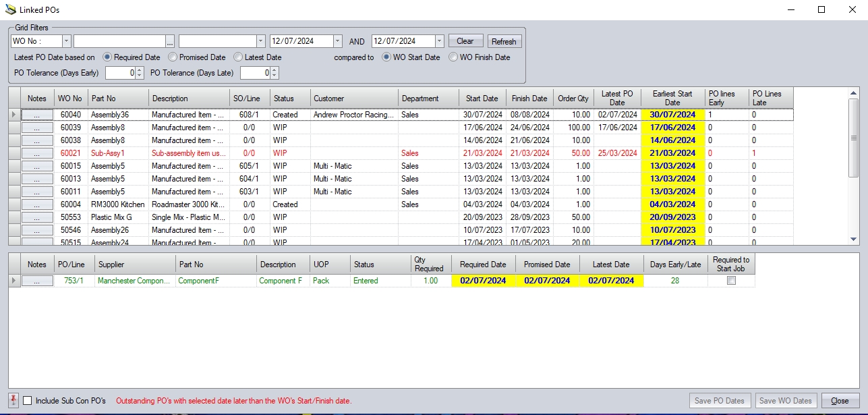Open the second date picker after AND
The width and height of the screenshot is (868, 415).
[x=440, y=41]
